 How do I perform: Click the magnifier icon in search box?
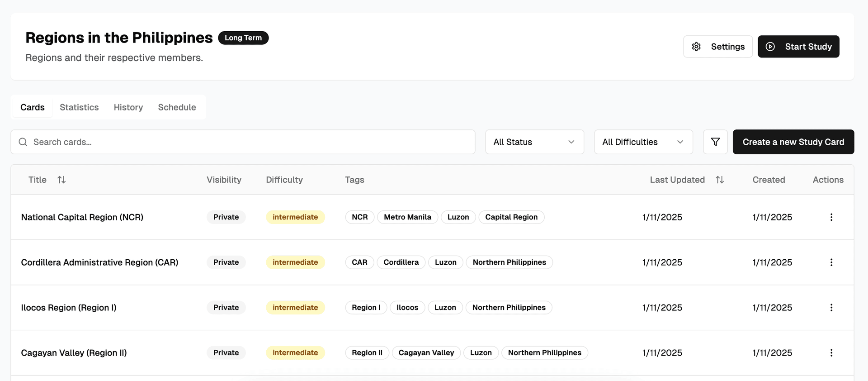click(x=23, y=142)
